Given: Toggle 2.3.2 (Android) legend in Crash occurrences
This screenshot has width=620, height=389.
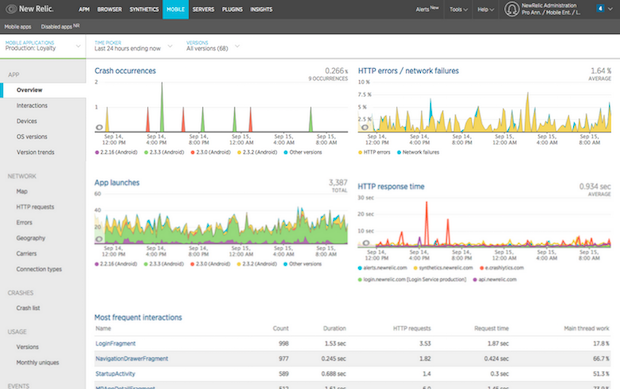Looking at the screenshot, I should point(257,152).
